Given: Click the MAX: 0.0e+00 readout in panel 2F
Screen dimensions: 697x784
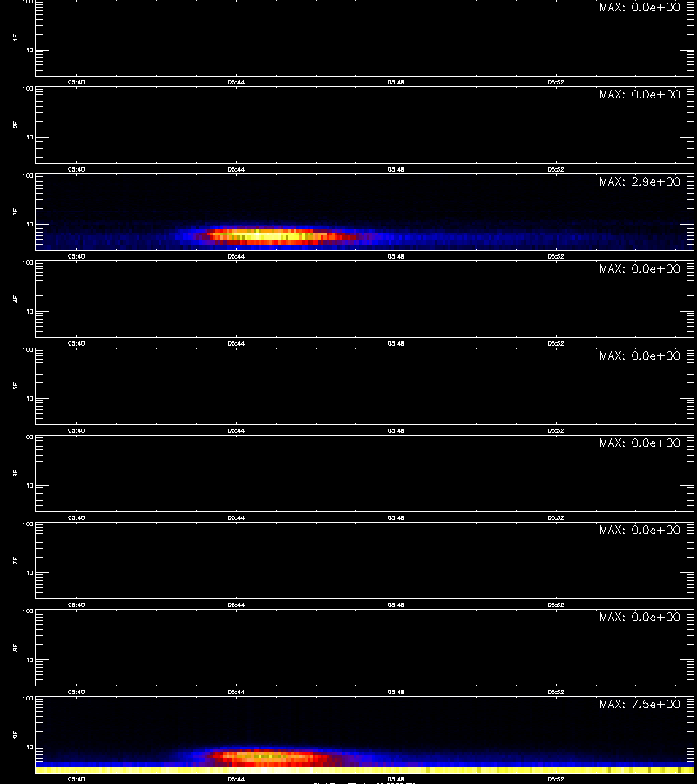Looking at the screenshot, I should (639, 94).
